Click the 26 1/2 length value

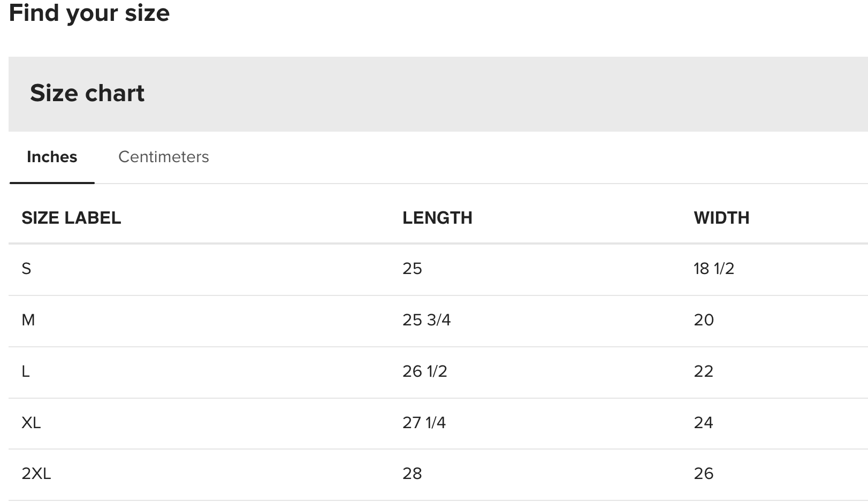click(x=425, y=371)
